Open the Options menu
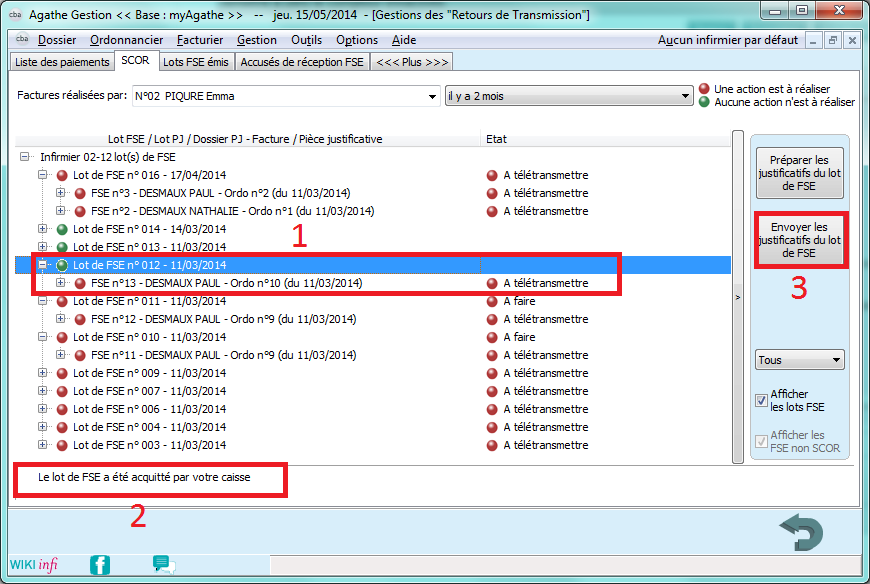Viewport: 870px width, 584px height. point(357,40)
